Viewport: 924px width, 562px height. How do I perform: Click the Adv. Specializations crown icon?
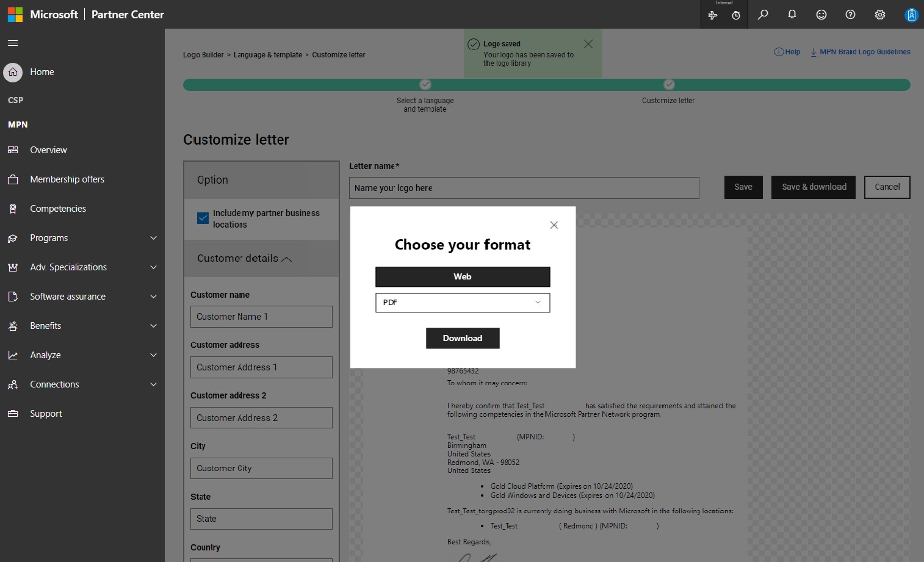[x=13, y=267]
